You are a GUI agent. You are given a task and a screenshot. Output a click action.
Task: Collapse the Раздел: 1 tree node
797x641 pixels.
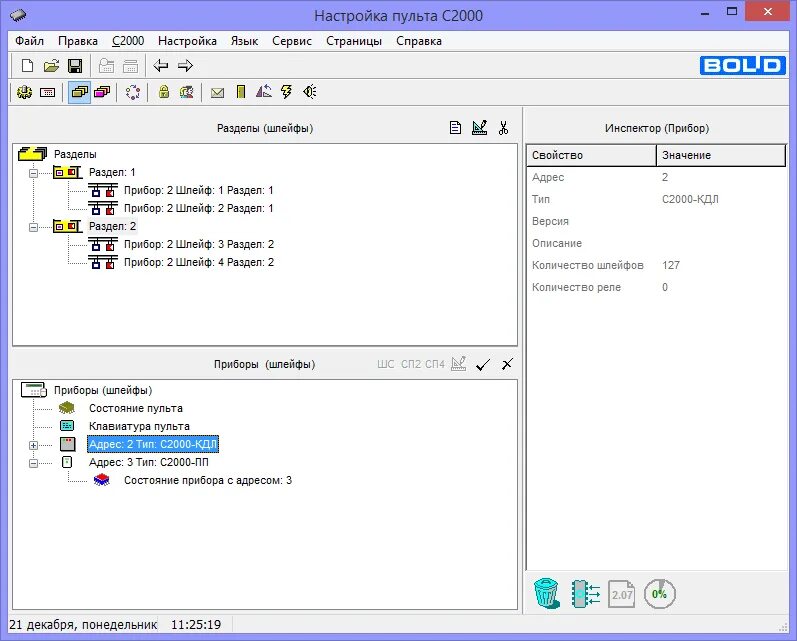pyautogui.click(x=34, y=173)
